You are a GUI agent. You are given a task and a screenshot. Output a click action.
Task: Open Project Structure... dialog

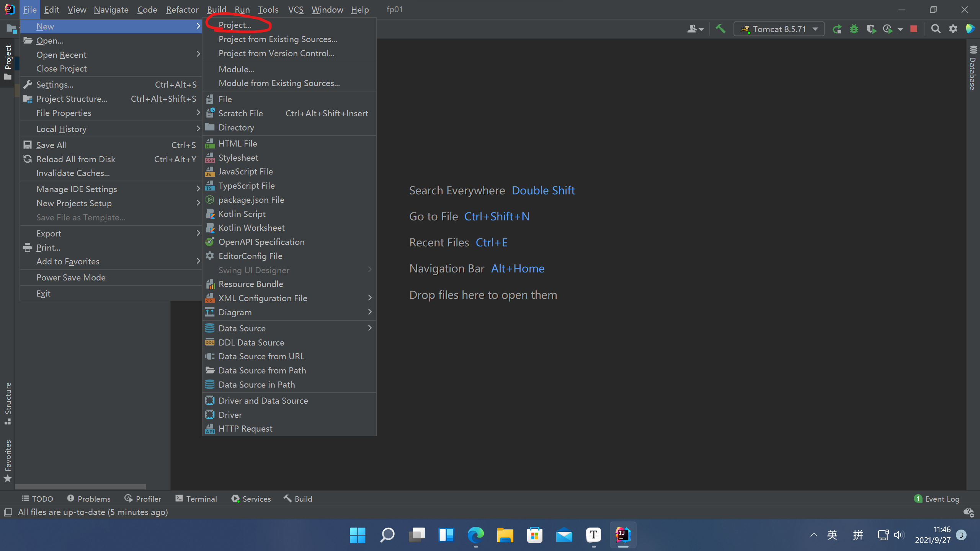(111, 99)
